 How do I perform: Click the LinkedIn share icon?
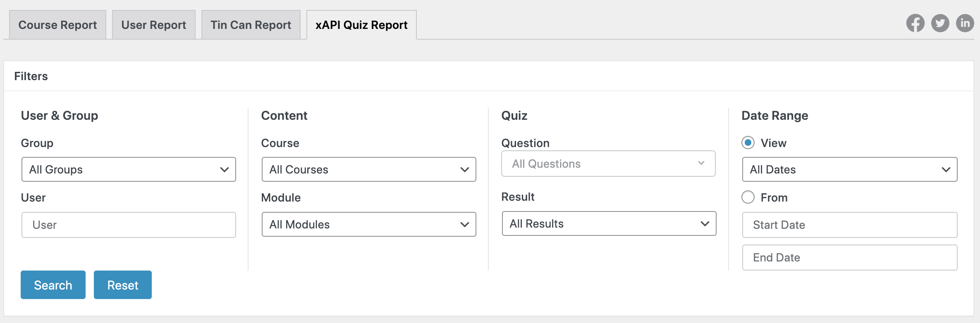pyautogui.click(x=965, y=24)
